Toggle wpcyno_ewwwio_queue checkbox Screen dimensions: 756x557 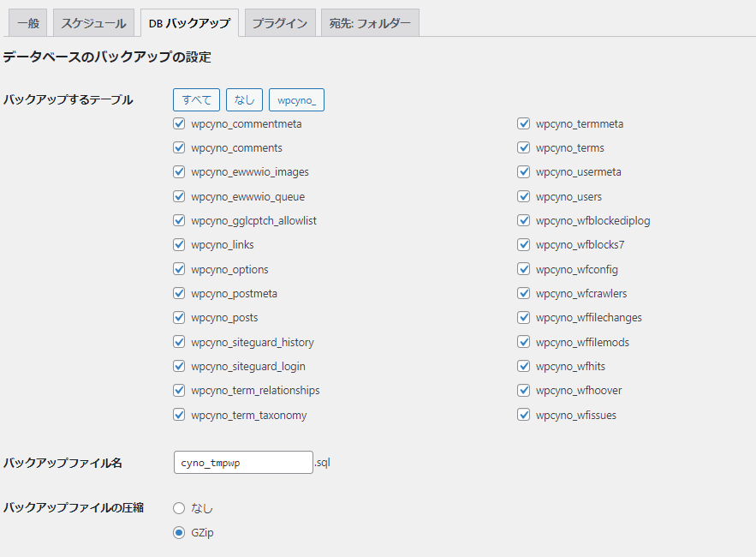coord(179,196)
